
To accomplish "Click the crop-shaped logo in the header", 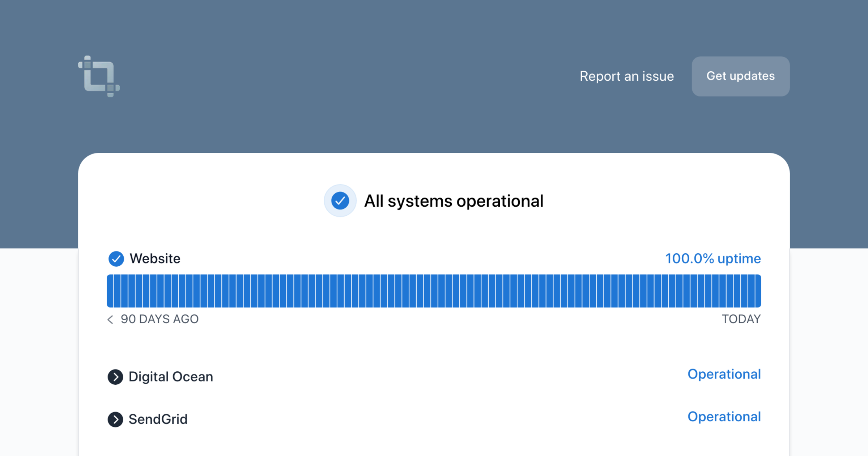I will click(99, 76).
